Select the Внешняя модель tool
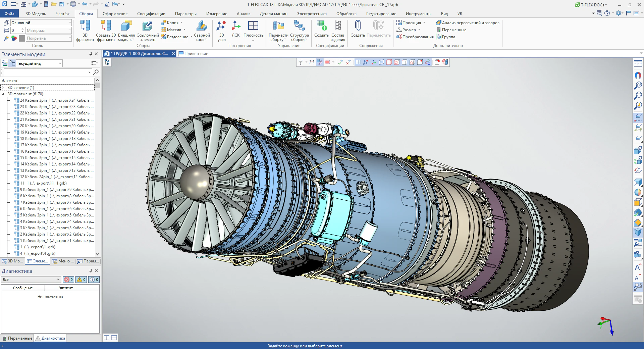644x349 pixels. click(126, 26)
